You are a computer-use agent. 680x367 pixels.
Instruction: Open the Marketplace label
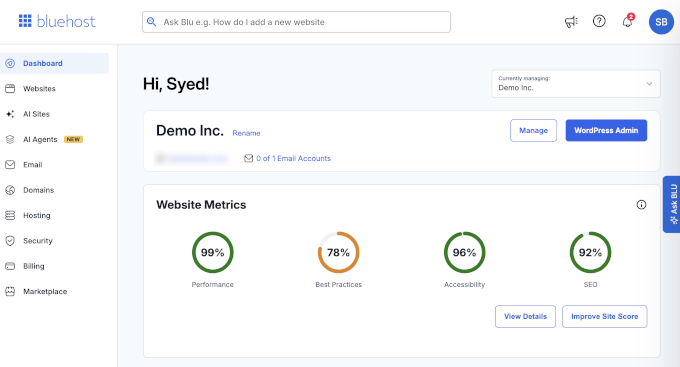45,292
